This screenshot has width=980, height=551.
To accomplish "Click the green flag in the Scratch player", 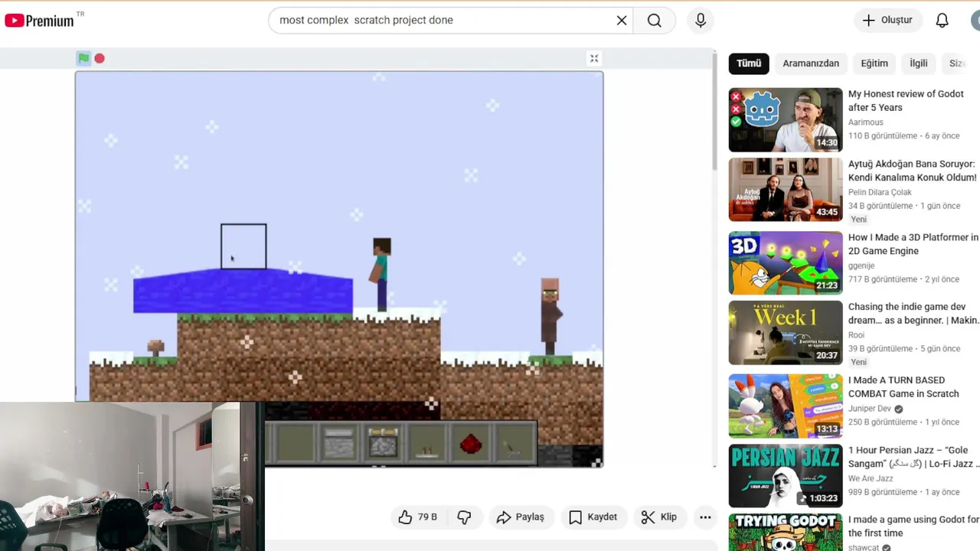I will 83,58.
